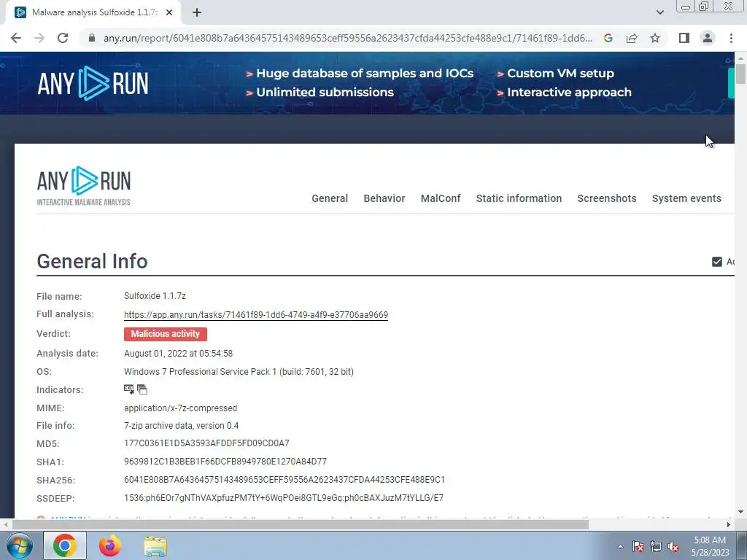
Task: Click the SHA256 hash value
Action: [285, 480]
